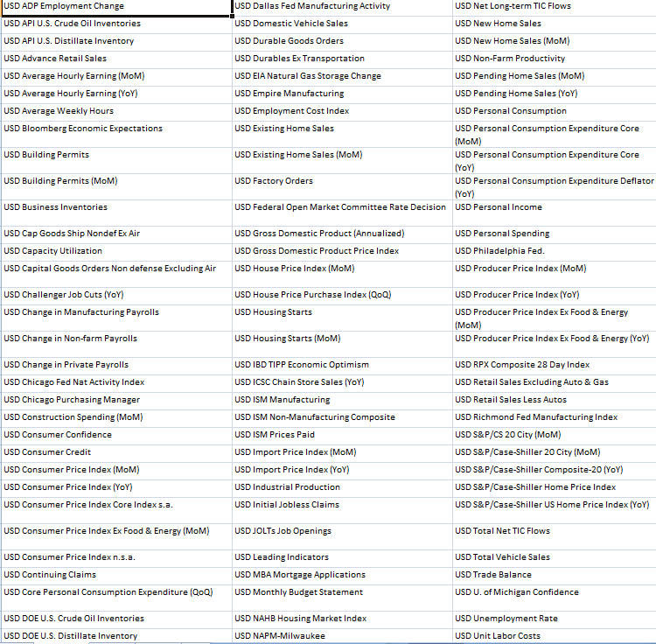
Task: Select USD Chicago Purchasing Manager cell
Action: pos(116,402)
